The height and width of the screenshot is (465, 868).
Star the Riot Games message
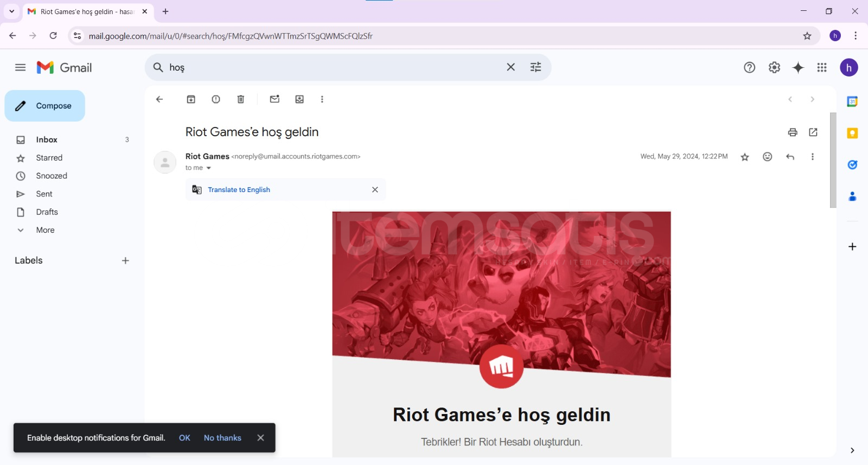tap(745, 157)
